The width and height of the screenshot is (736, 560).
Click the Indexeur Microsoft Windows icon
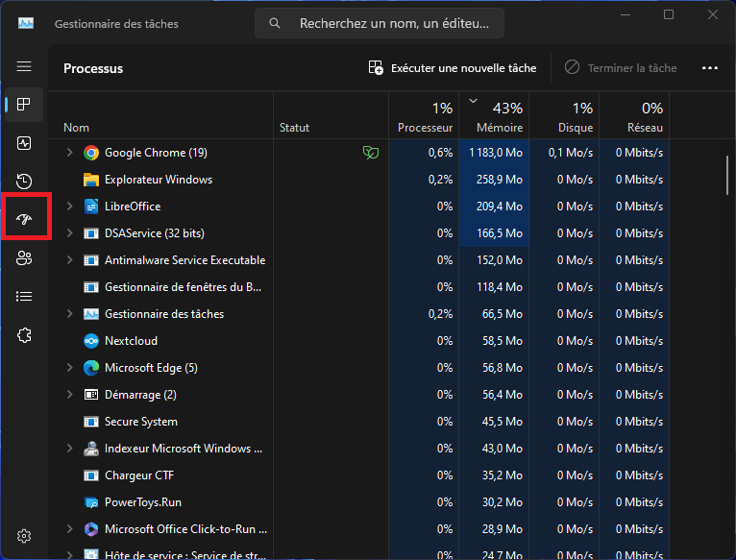click(91, 449)
